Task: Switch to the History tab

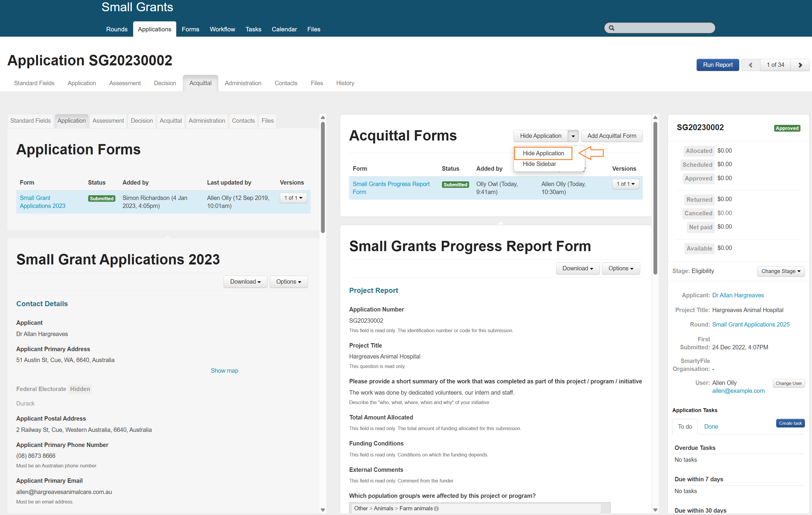Action: click(345, 83)
